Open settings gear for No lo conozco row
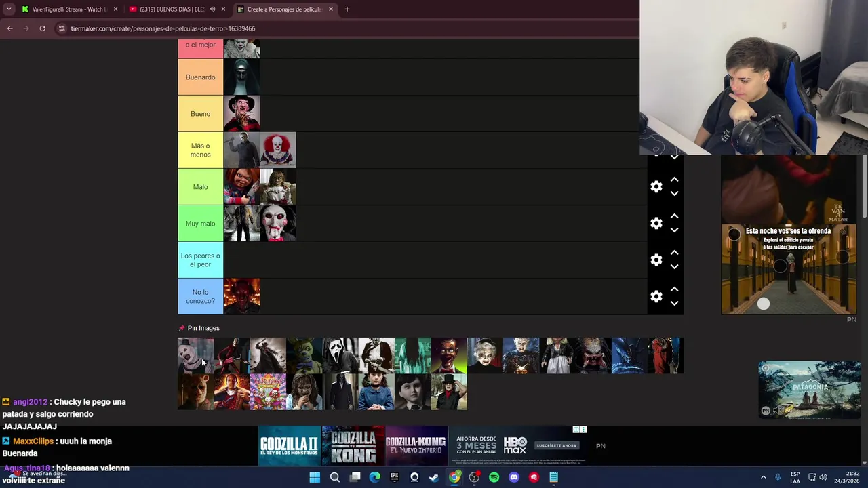Screen dimensions: 868x488 pos(656,296)
